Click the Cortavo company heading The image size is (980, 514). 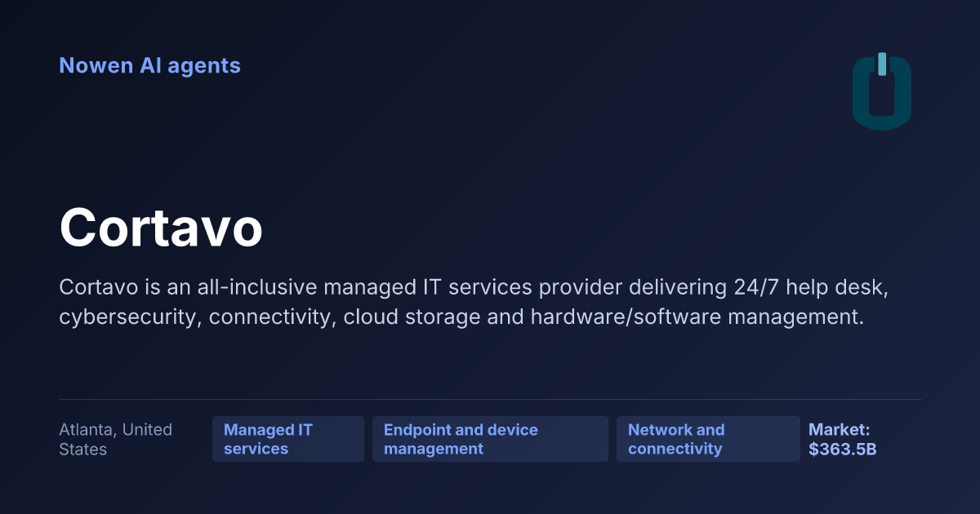(161, 228)
